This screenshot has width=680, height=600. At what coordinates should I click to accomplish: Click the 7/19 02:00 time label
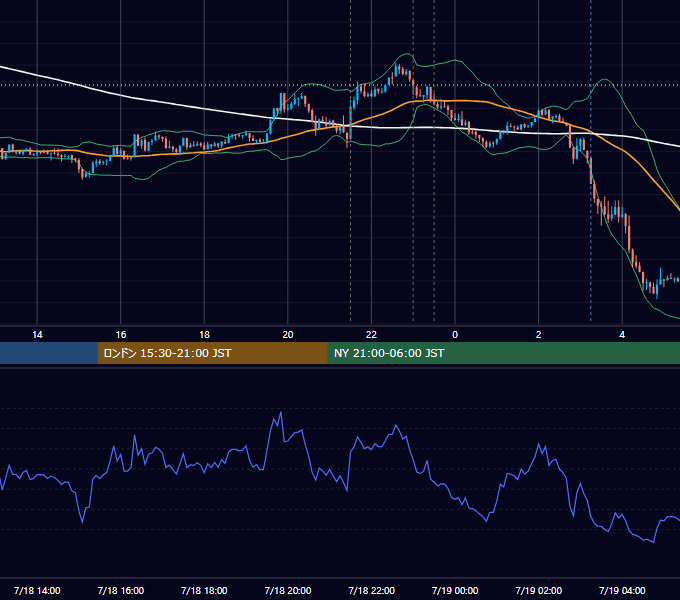pos(539,590)
